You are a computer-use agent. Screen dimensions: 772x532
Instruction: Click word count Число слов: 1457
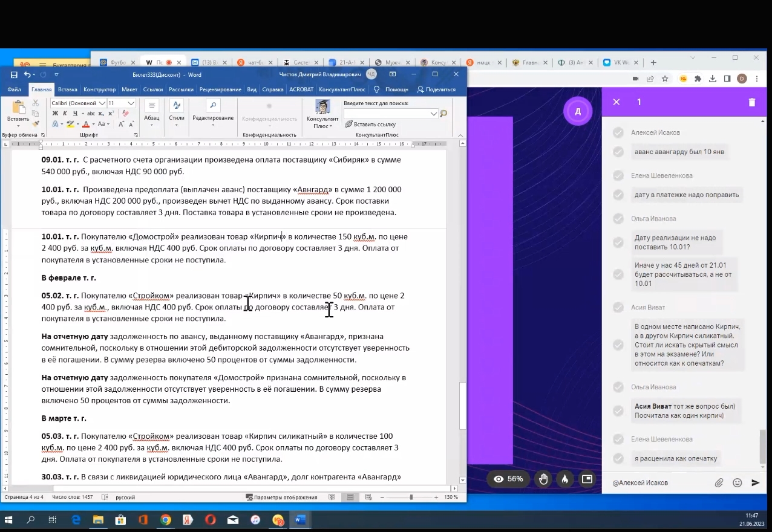click(73, 497)
